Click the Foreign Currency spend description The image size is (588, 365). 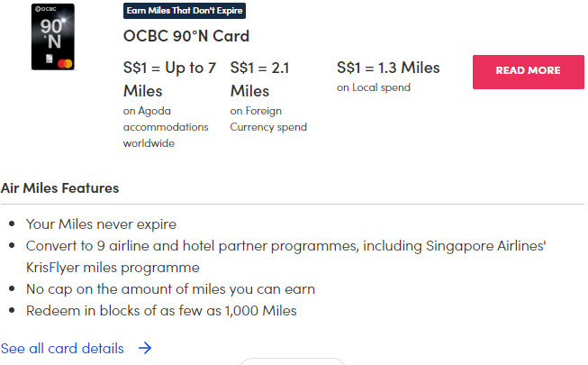[x=268, y=119]
